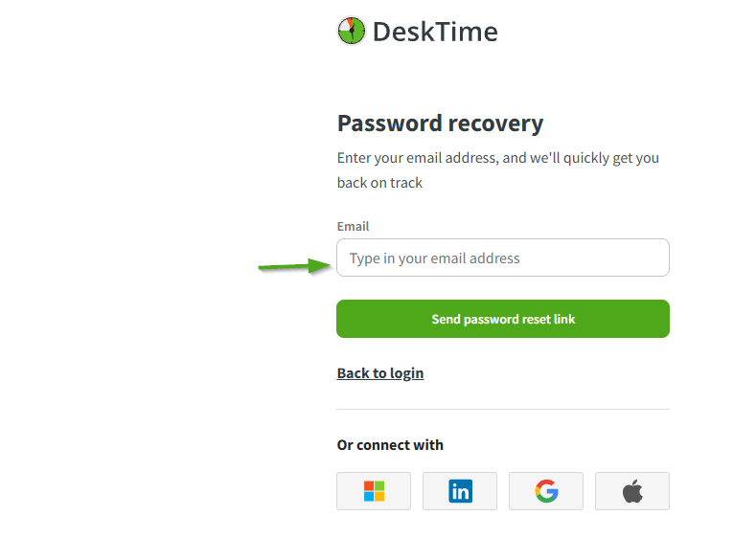Screen dimensions: 756x538
Task: Focus the email address input field
Action: point(502,258)
